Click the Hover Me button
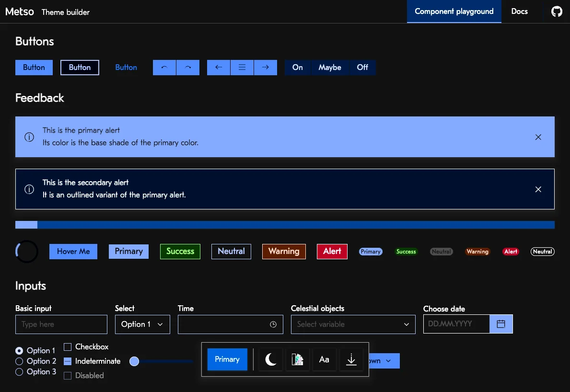 (x=73, y=252)
